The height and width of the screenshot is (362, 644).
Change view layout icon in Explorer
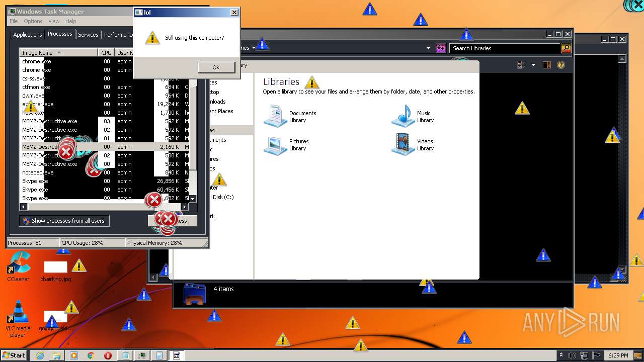point(521,65)
